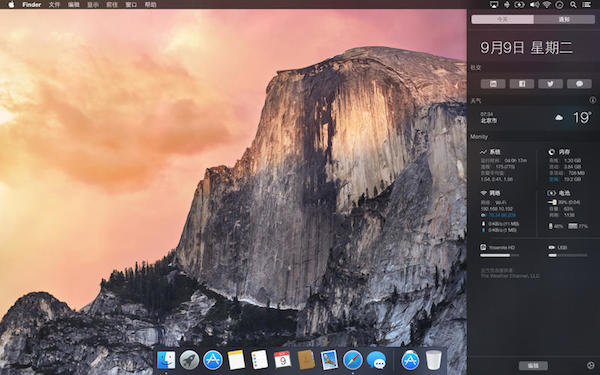
Task: Click the 电池 section in Monity
Action: pyautogui.click(x=559, y=193)
